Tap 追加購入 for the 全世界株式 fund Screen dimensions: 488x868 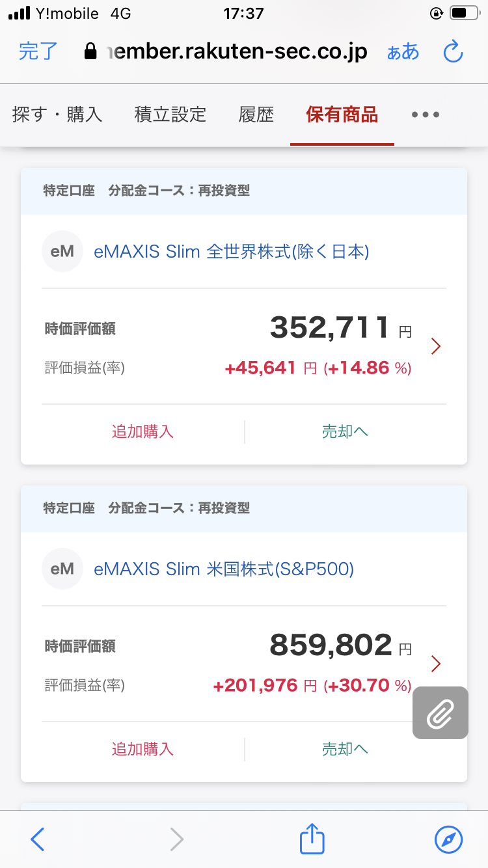142,431
